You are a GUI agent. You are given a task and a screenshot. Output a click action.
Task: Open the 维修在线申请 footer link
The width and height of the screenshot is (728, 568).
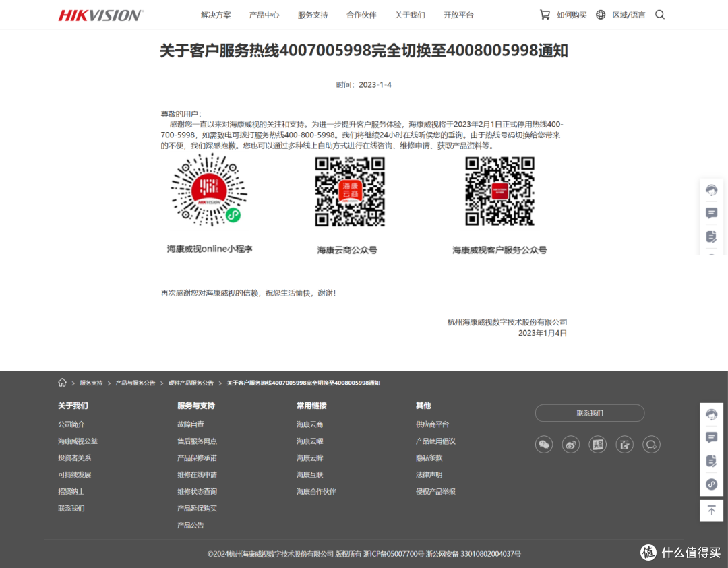(x=197, y=475)
